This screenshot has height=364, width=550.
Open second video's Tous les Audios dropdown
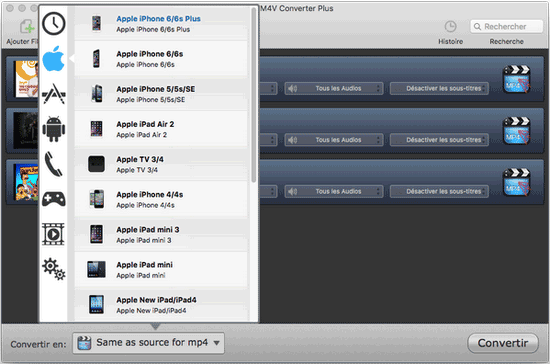[x=334, y=140]
